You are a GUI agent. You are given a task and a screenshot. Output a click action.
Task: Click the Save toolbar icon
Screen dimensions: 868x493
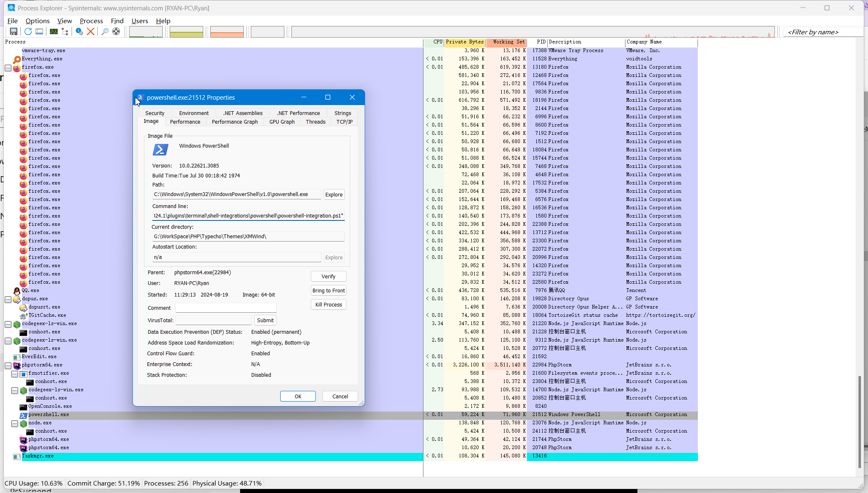(14, 31)
